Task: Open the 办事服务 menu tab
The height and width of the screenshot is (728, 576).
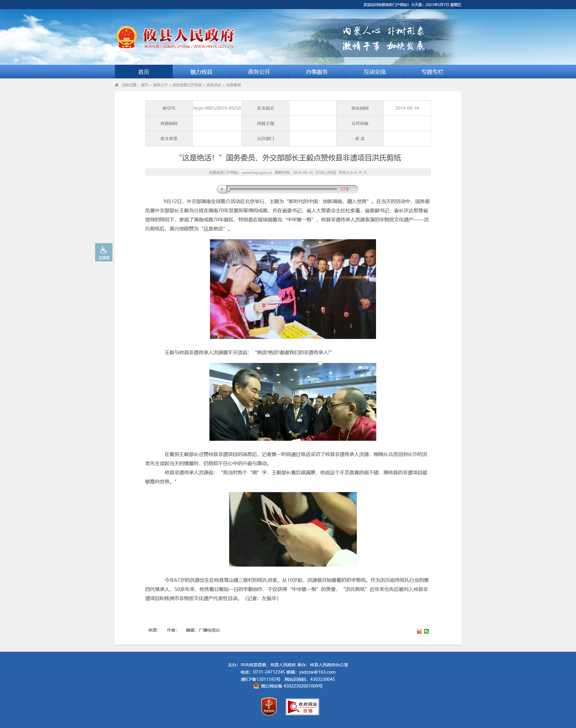Action: click(317, 72)
